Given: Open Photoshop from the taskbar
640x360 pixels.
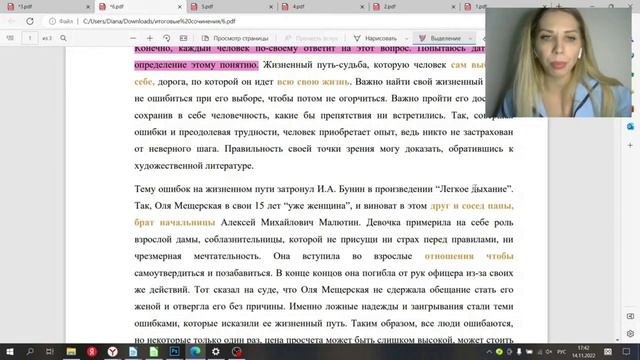Looking at the screenshot, I should click(175, 351).
